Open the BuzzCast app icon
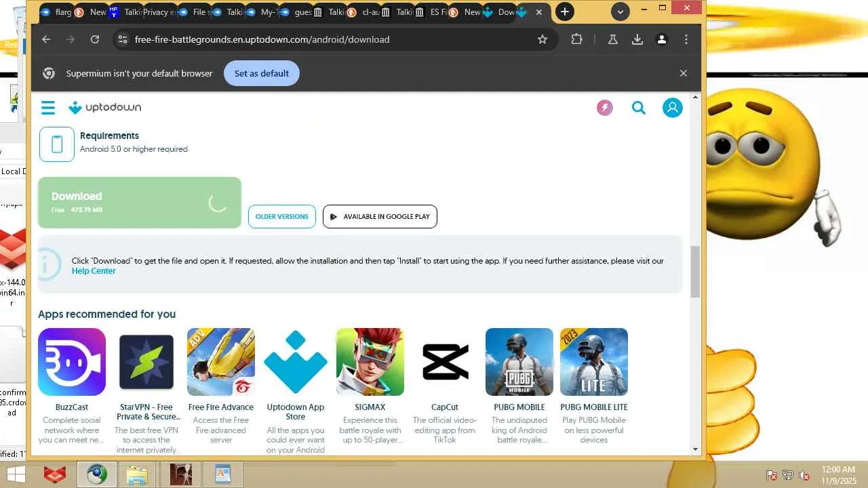This screenshot has height=488, width=868. pos(72,362)
